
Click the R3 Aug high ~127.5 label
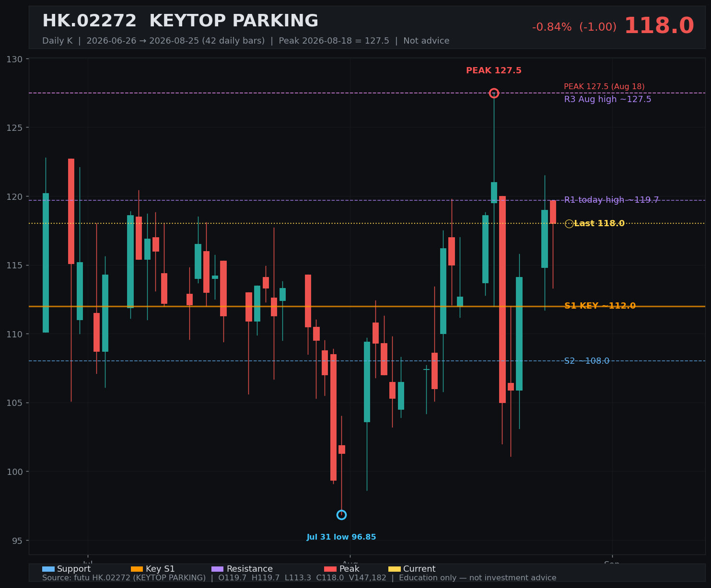click(x=607, y=99)
